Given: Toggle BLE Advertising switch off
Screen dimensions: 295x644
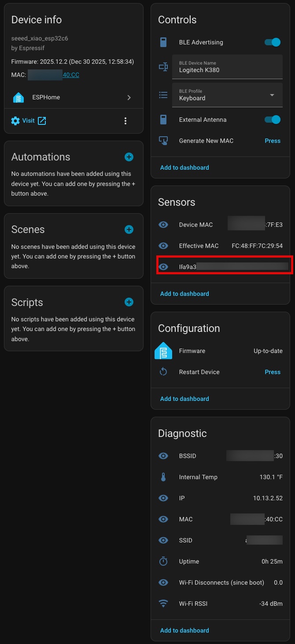Looking at the screenshot, I should click(273, 42).
